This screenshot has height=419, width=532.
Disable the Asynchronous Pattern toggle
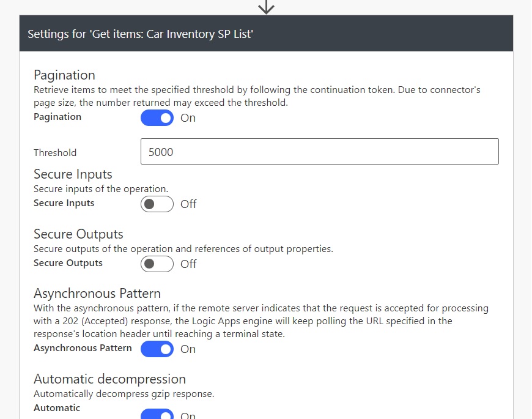tap(157, 349)
